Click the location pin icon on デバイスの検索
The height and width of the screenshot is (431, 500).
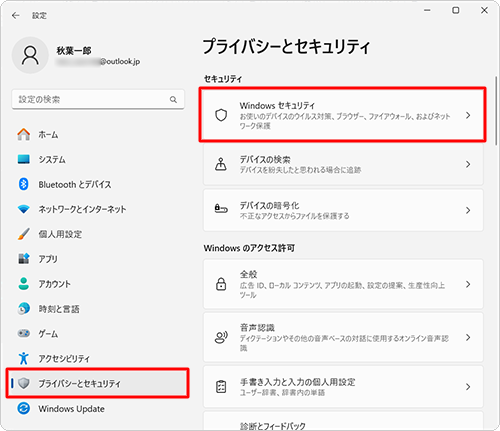coord(221,164)
